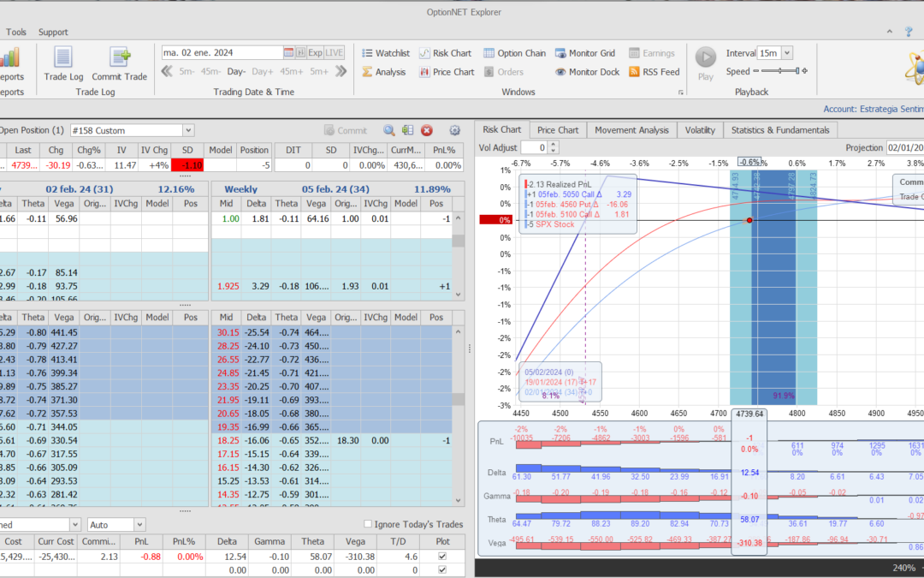Viewport: 924px width, 578px height.
Task: Uncheck the Plot checkbox in first row
Action: tap(441, 556)
